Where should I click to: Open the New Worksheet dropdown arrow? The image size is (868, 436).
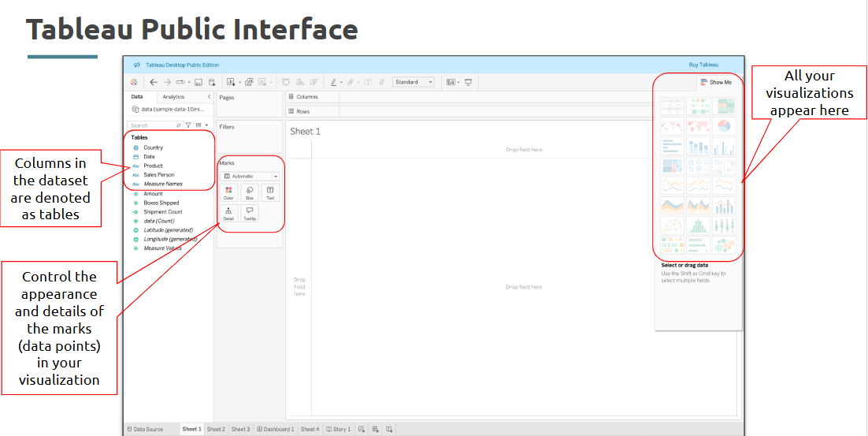239,83
